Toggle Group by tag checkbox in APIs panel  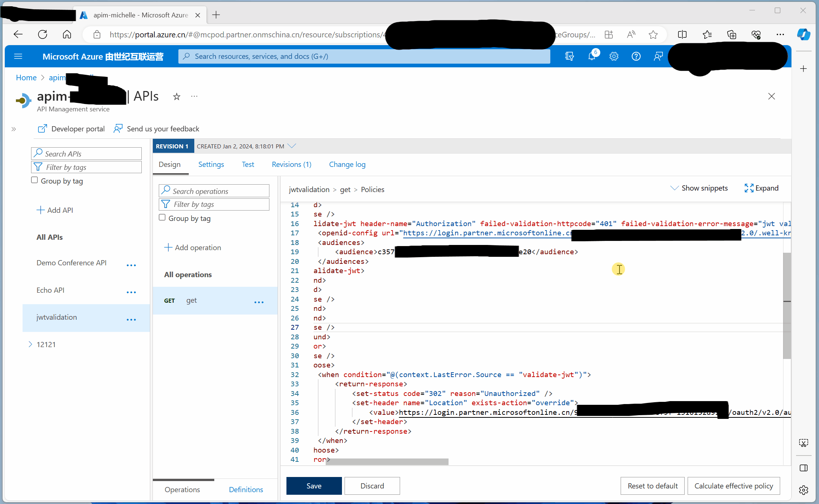point(33,180)
